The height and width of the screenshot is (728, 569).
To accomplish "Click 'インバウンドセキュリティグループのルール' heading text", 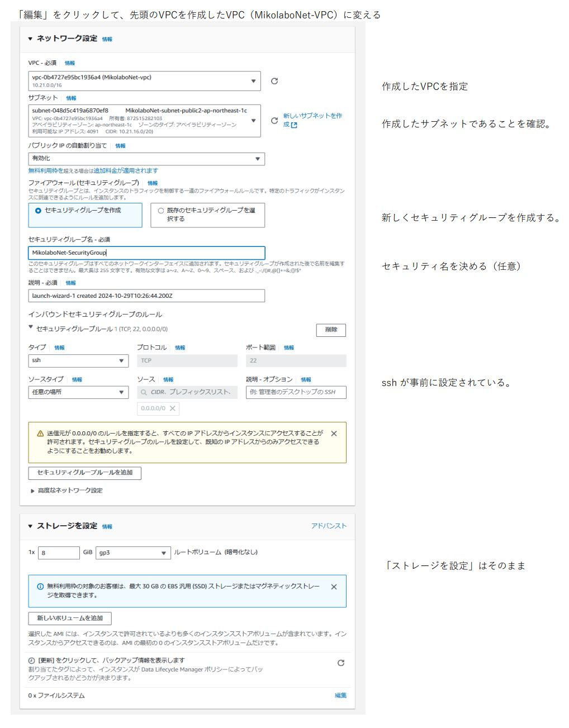I will (x=95, y=315).
